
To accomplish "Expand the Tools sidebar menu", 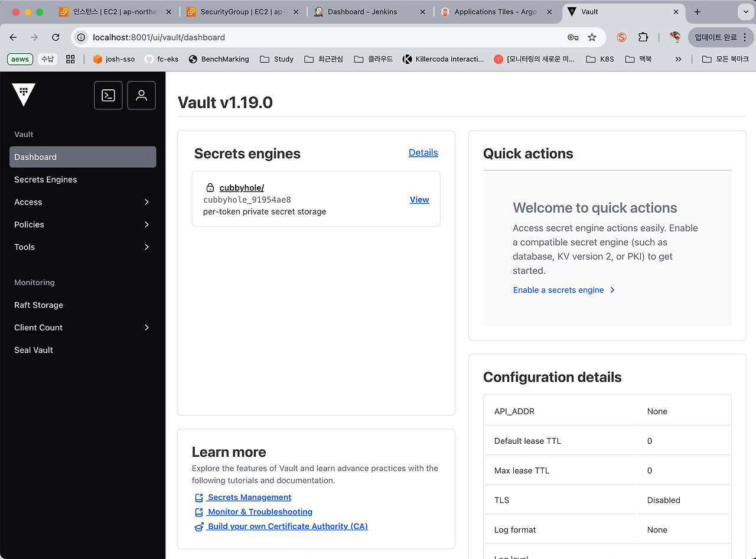I will [x=83, y=247].
